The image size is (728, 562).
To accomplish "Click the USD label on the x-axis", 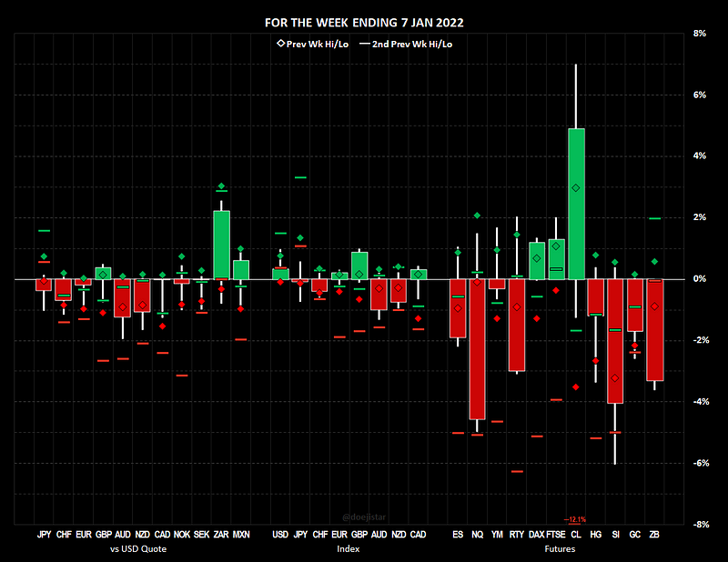I will 280,537.
